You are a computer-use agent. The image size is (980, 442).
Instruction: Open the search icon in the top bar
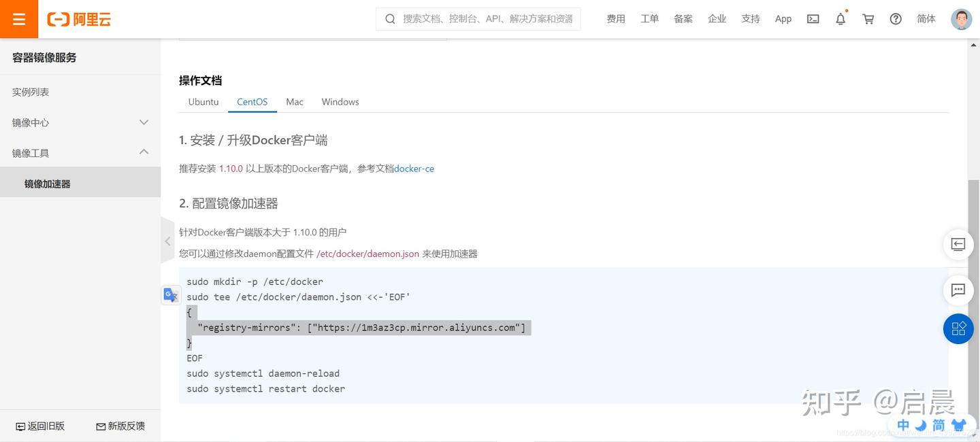click(x=389, y=18)
